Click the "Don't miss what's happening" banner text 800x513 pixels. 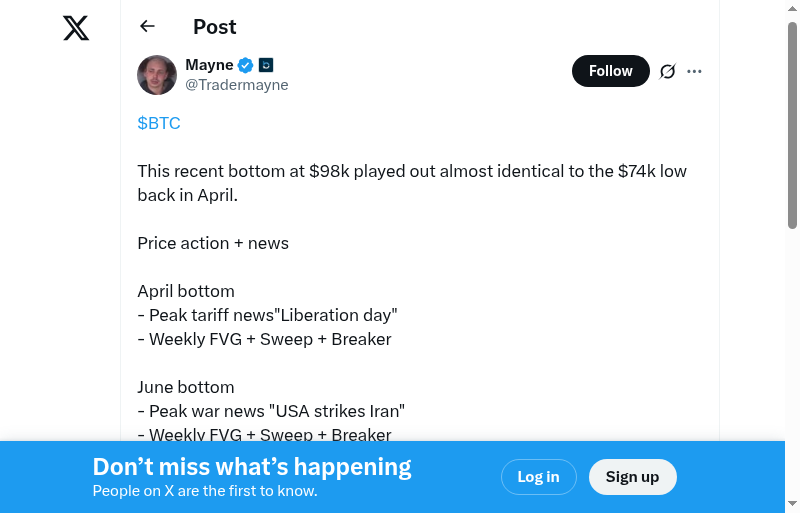click(252, 467)
